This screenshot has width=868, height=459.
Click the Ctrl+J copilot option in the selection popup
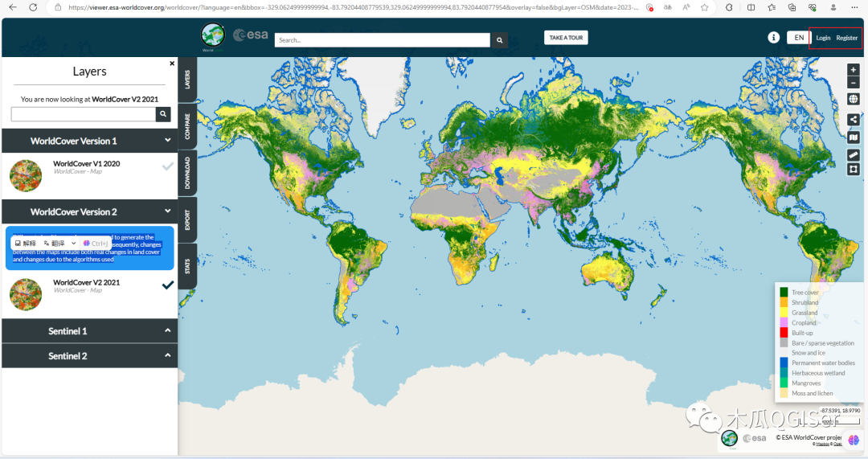pos(96,243)
